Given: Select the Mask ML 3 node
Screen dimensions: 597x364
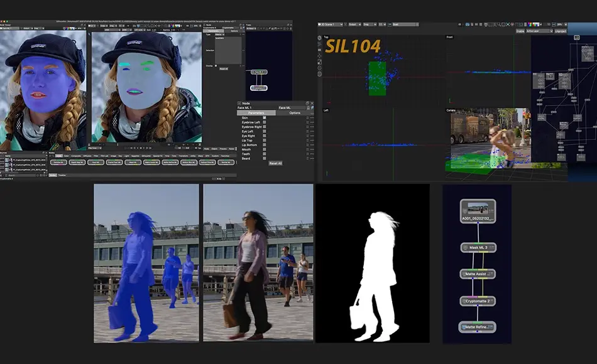Looking at the screenshot, I should point(478,247).
